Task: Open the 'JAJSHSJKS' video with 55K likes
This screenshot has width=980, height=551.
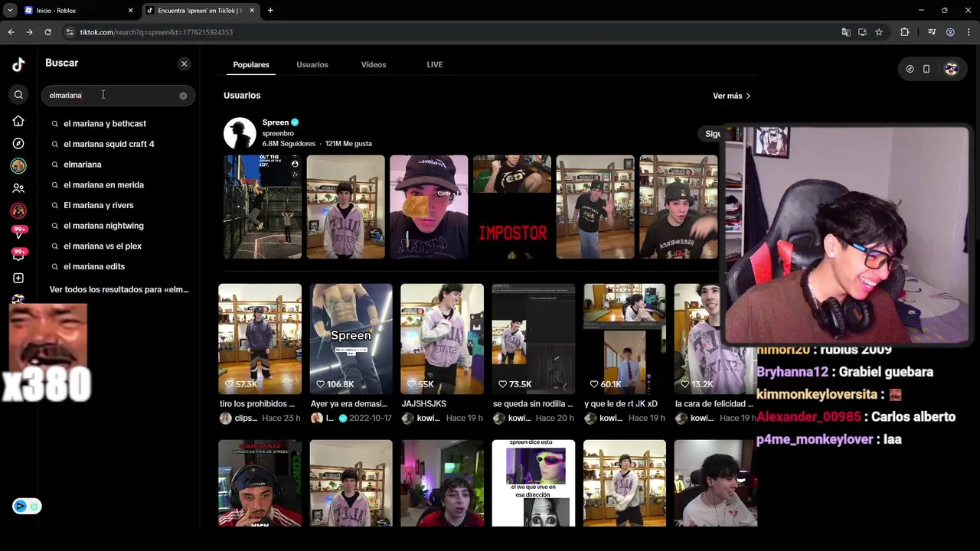Action: [442, 339]
